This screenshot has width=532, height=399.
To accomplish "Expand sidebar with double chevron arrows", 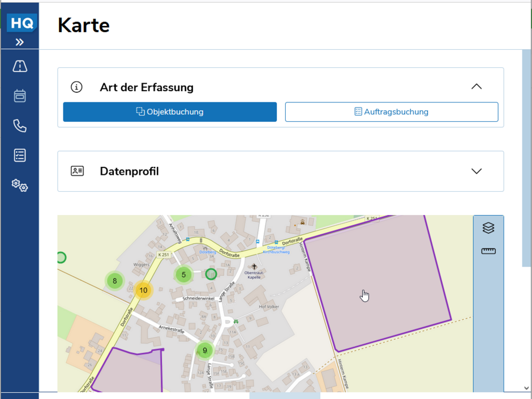I will click(x=20, y=42).
